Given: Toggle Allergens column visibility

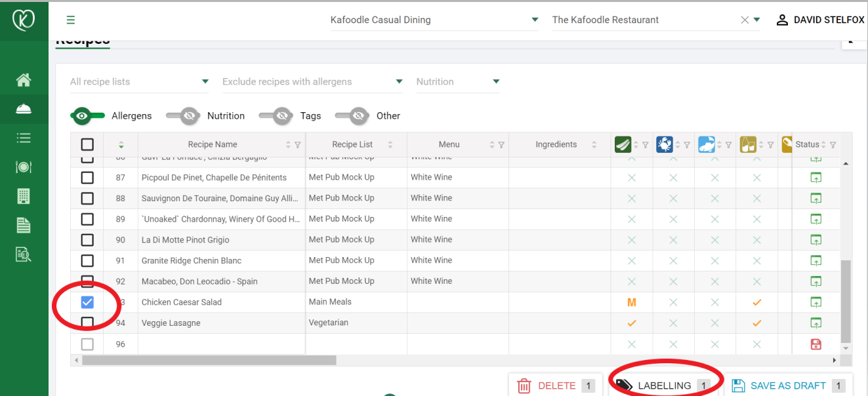Looking at the screenshot, I should point(88,115).
